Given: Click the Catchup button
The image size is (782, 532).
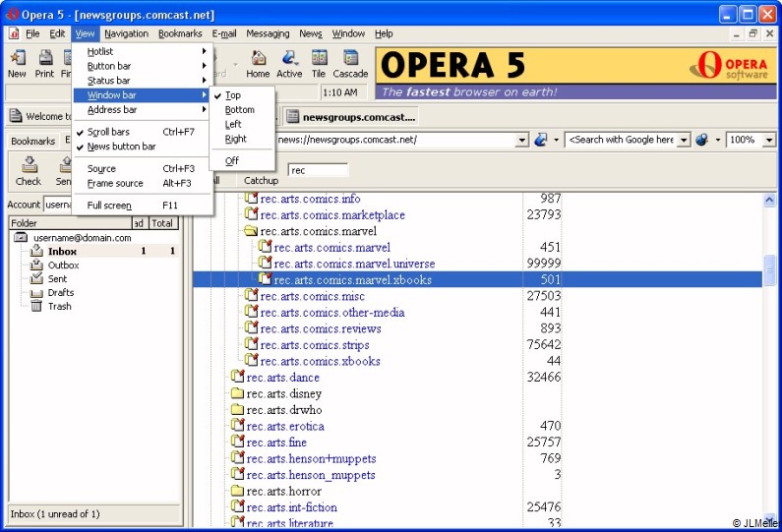Looking at the screenshot, I should click(261, 181).
